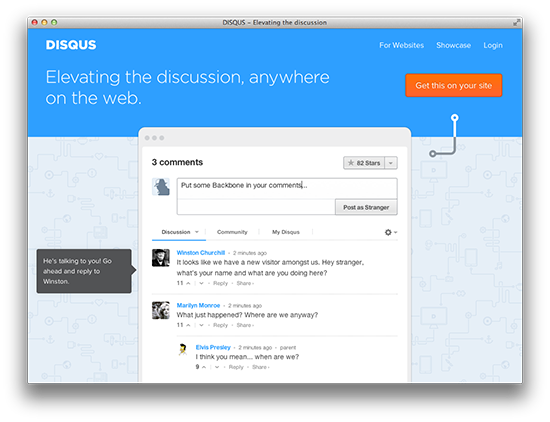Downvote Elvis Presley's reply

point(217,367)
